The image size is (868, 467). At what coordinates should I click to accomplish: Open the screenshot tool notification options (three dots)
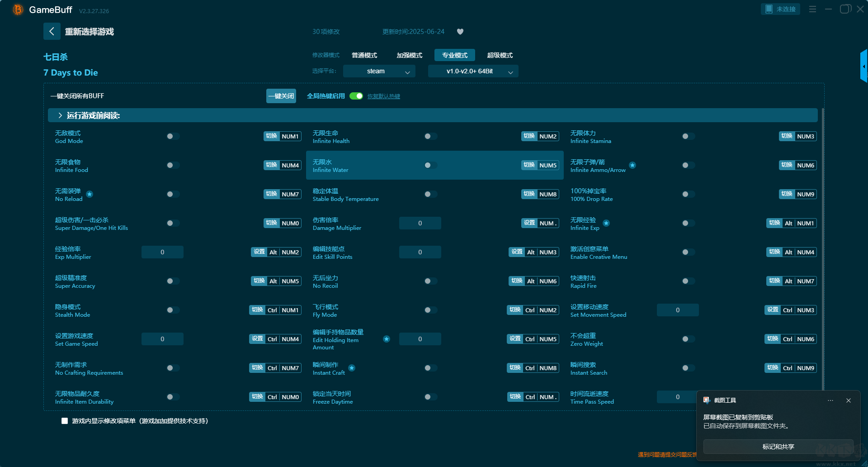[830, 400]
